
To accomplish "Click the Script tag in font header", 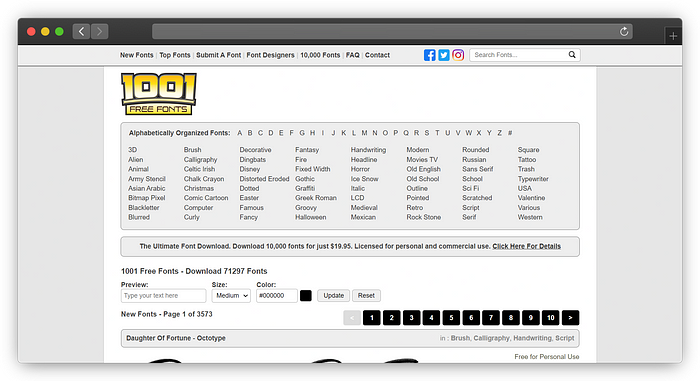I will 565,338.
